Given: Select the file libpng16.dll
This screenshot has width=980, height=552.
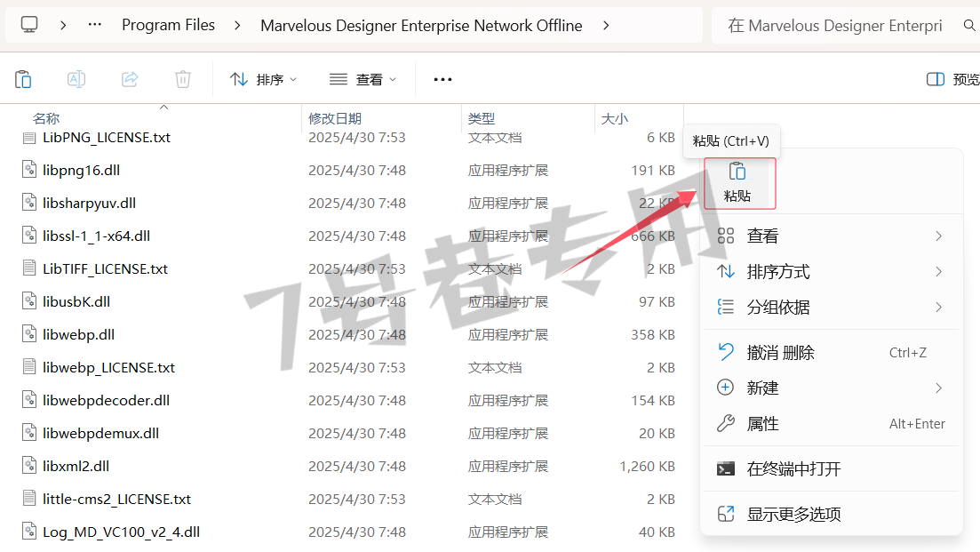Looking at the screenshot, I should (x=81, y=170).
